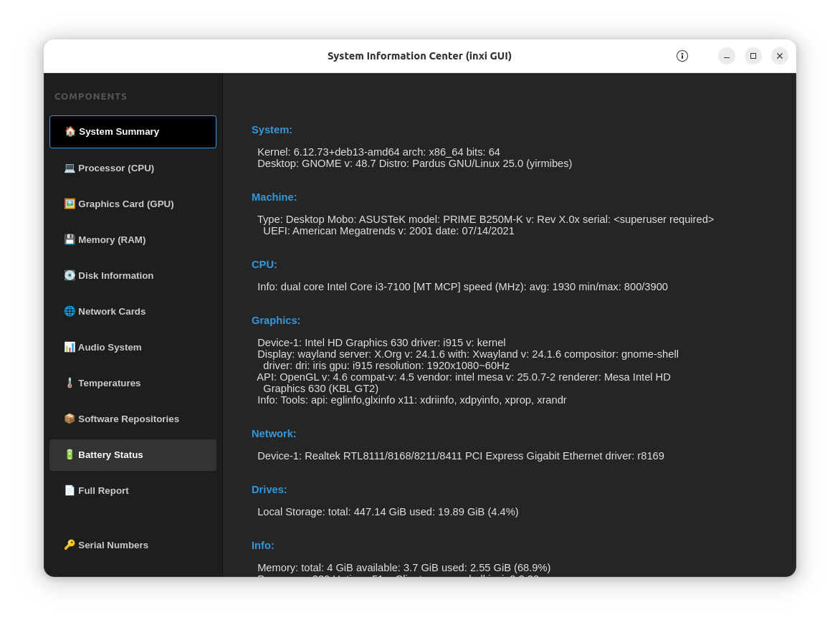
Task: Minimize the System Information Center window
Action: click(727, 56)
